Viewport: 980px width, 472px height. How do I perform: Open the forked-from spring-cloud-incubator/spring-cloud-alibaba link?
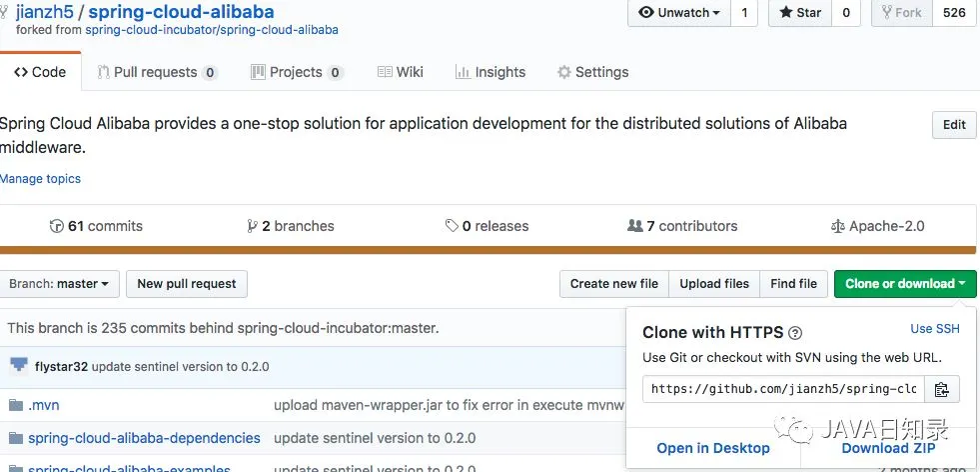tap(212, 29)
